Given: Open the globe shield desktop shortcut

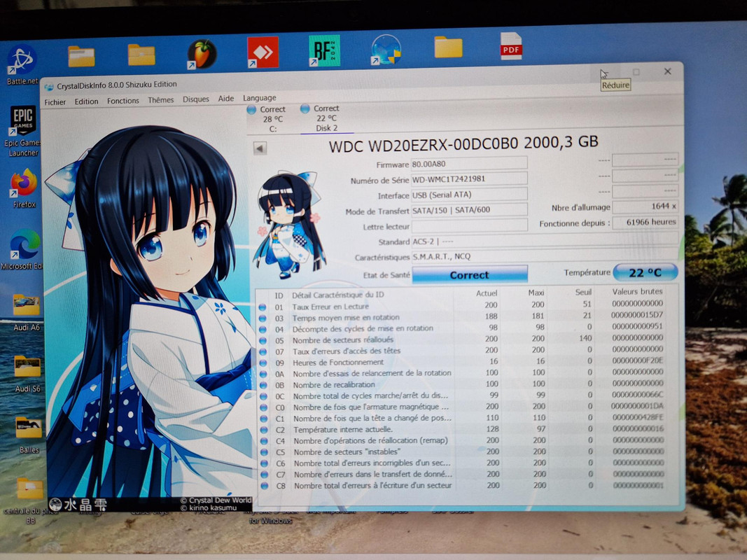Looking at the screenshot, I should (x=386, y=50).
